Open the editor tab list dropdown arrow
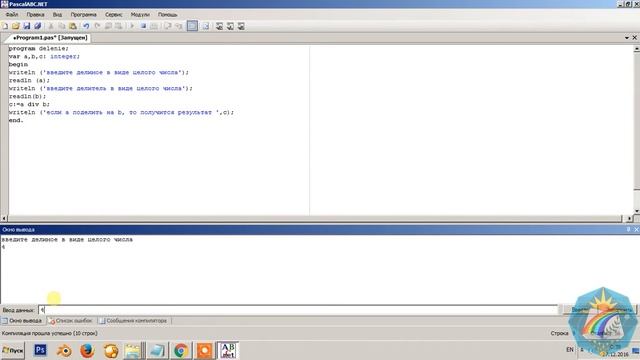The width and height of the screenshot is (640, 360). 627,38
